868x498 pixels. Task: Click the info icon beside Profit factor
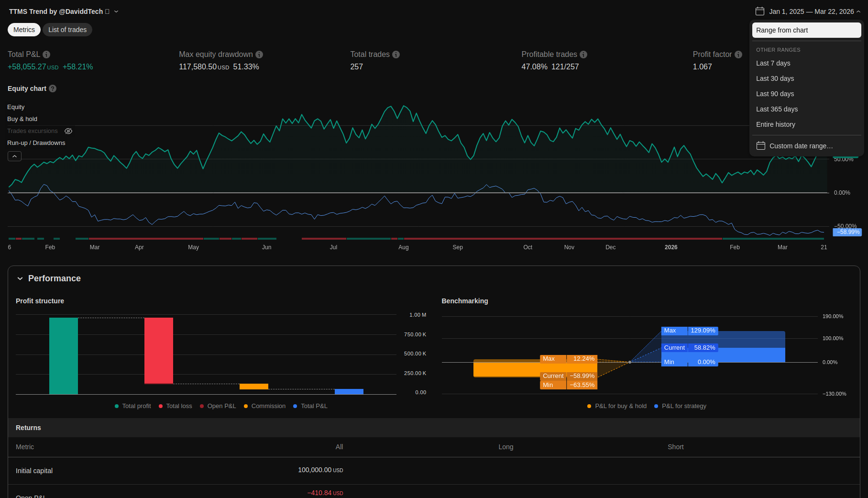click(738, 55)
